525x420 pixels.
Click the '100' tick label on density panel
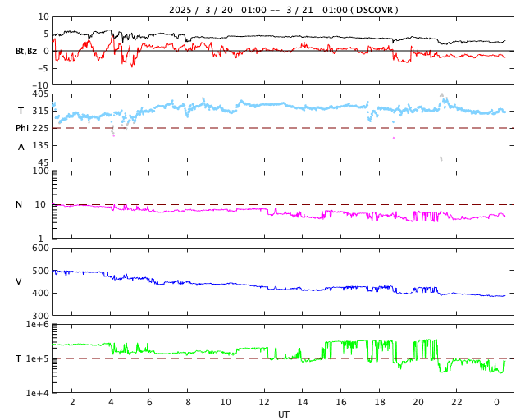click(x=40, y=171)
